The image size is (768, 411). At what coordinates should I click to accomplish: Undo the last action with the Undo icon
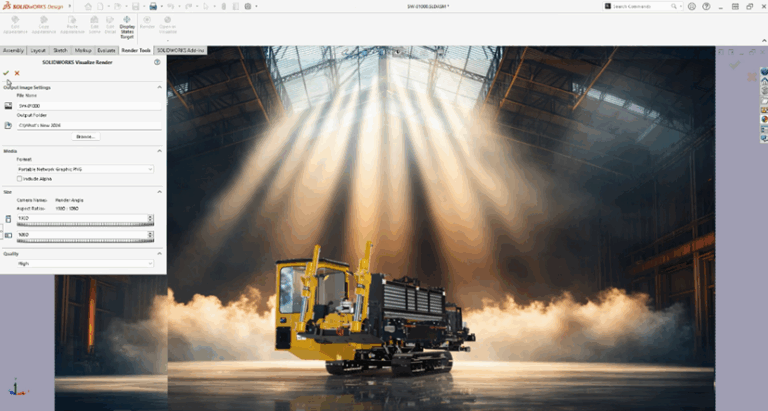[170, 6]
